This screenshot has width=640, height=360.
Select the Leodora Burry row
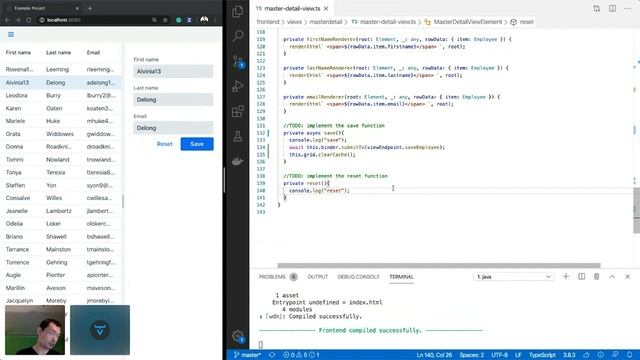(x=61, y=95)
